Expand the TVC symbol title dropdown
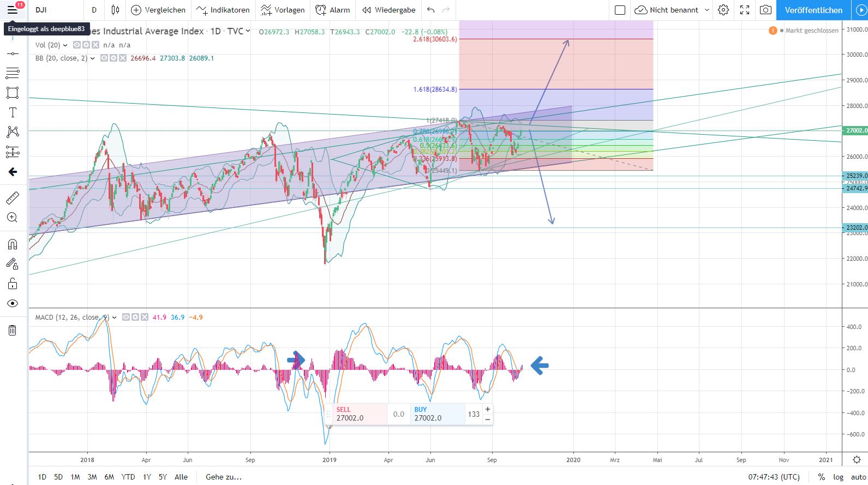868x485 pixels. click(x=248, y=31)
